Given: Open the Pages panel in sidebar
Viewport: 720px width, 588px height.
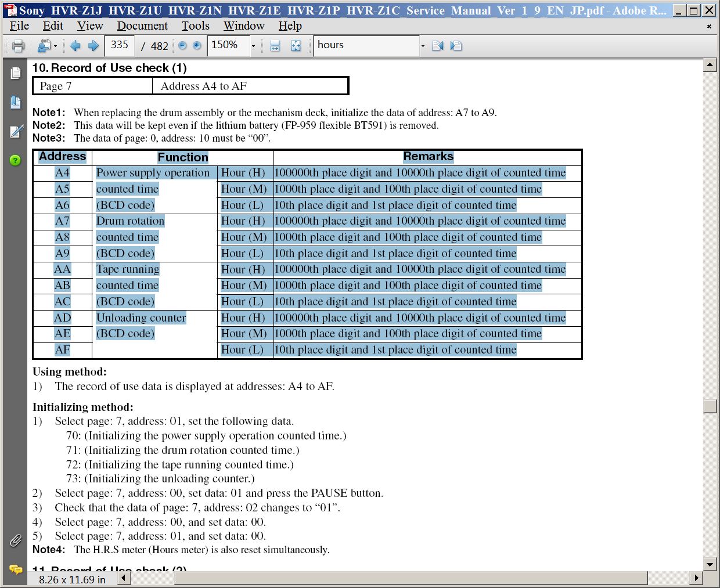Looking at the screenshot, I should click(16, 73).
